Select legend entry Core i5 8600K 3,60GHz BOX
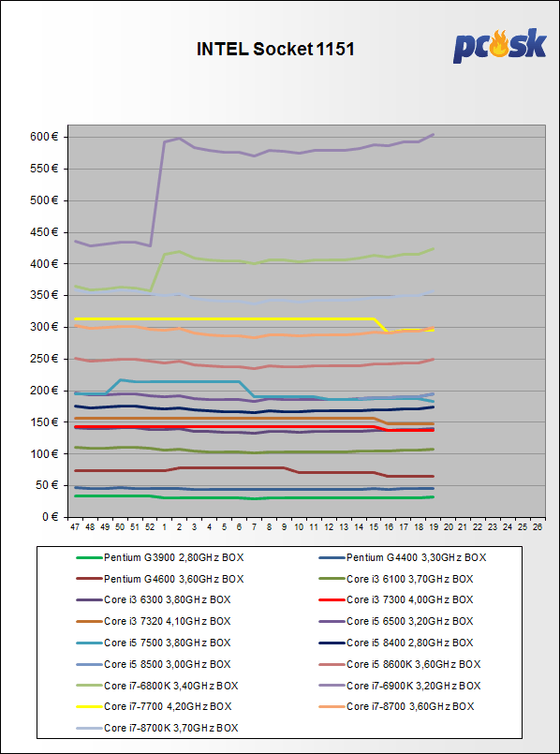Screen dimensions: 560x754 click(x=400, y=664)
